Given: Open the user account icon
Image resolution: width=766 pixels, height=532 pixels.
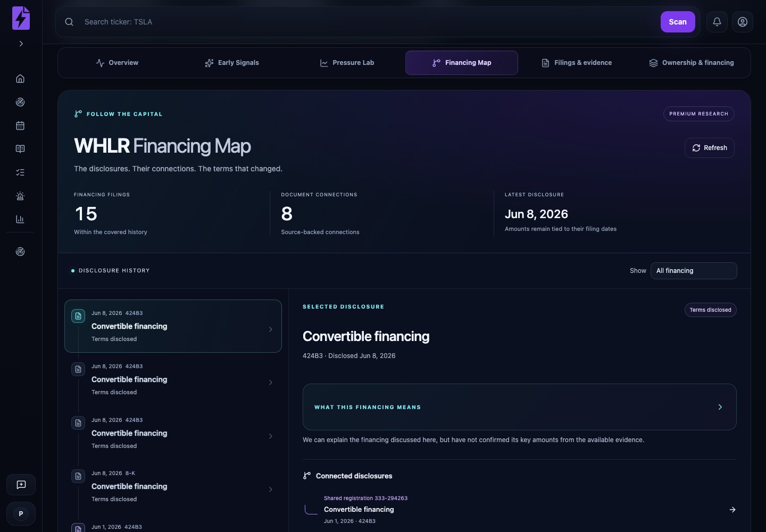Looking at the screenshot, I should click(x=743, y=22).
